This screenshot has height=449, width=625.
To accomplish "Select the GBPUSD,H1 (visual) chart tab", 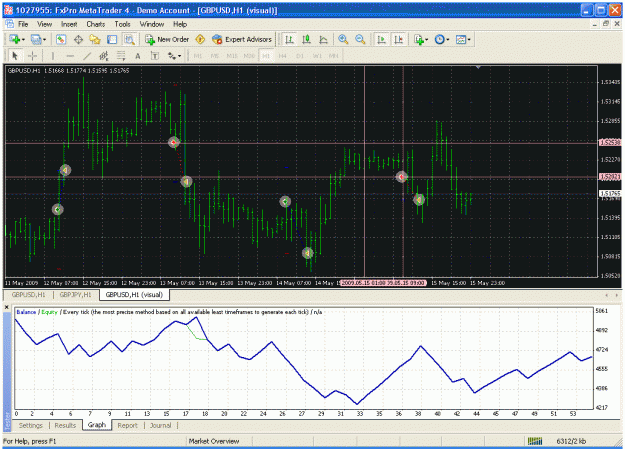I will (134, 295).
